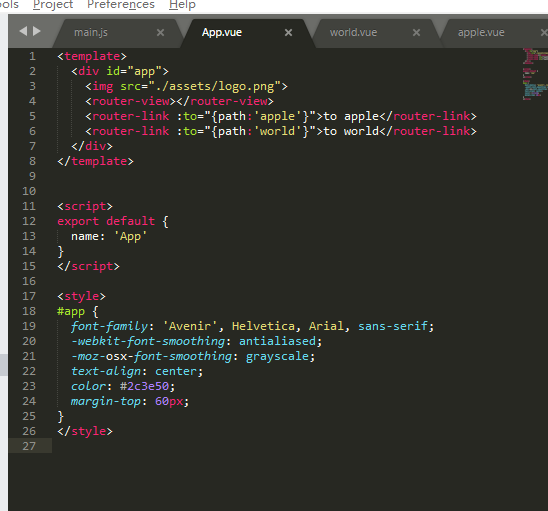Click the -webkit-font-smoothing property
Viewport: 548px width, 511px height.
148,341
